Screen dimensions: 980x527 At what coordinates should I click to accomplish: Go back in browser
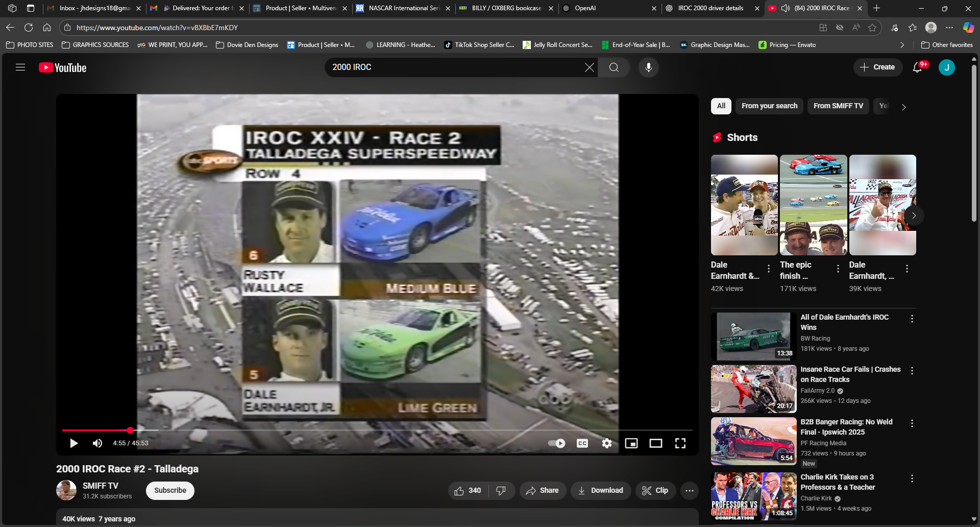pos(10,28)
